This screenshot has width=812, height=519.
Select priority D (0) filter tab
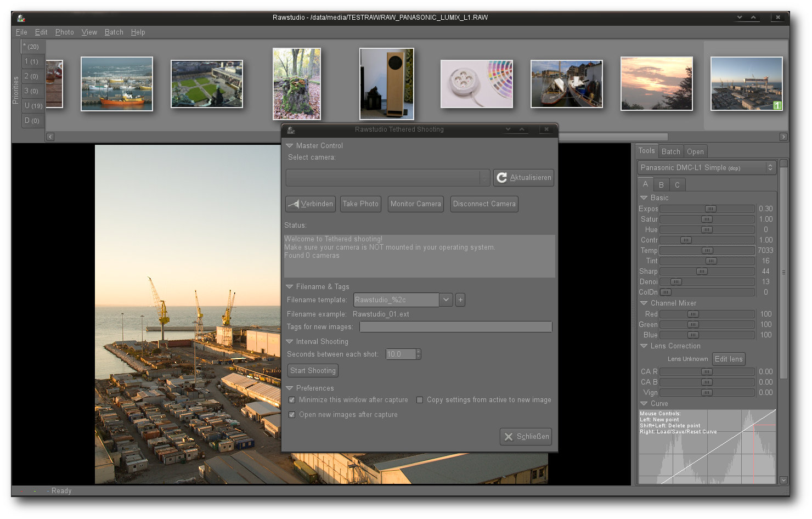[x=32, y=121]
